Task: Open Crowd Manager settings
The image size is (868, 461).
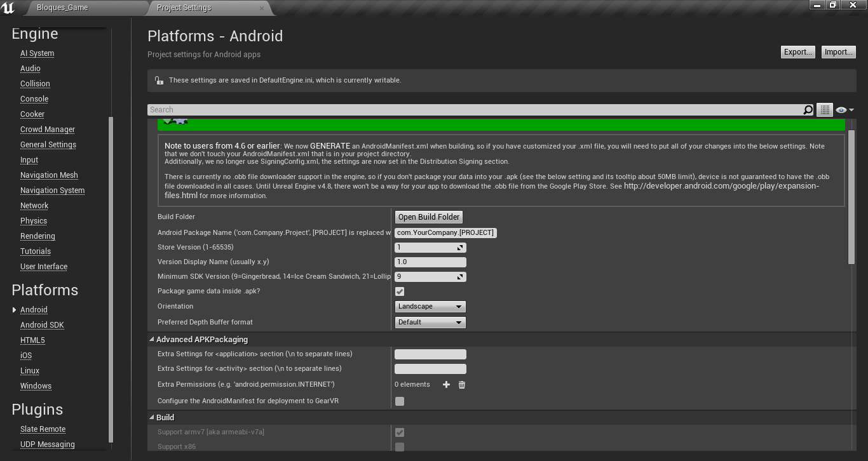Action: pos(48,130)
